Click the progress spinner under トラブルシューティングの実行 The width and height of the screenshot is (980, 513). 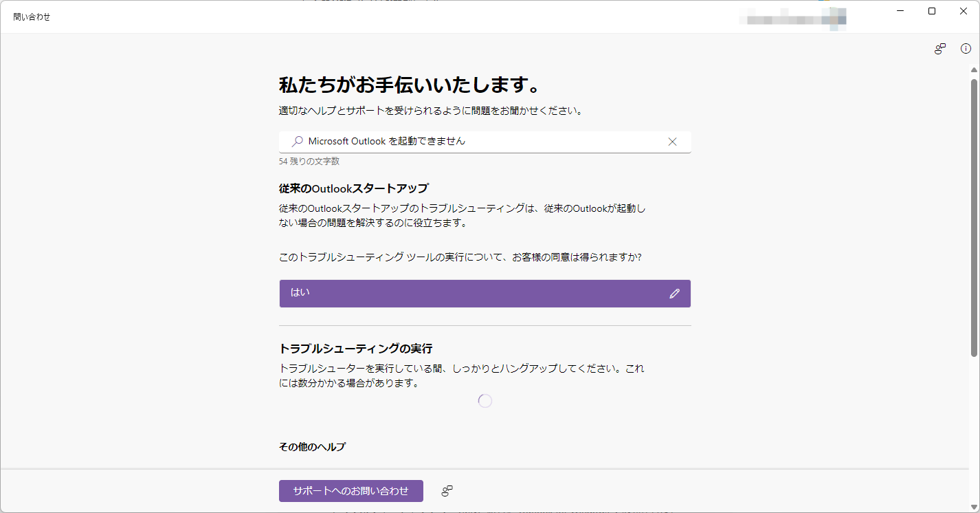pyautogui.click(x=485, y=400)
